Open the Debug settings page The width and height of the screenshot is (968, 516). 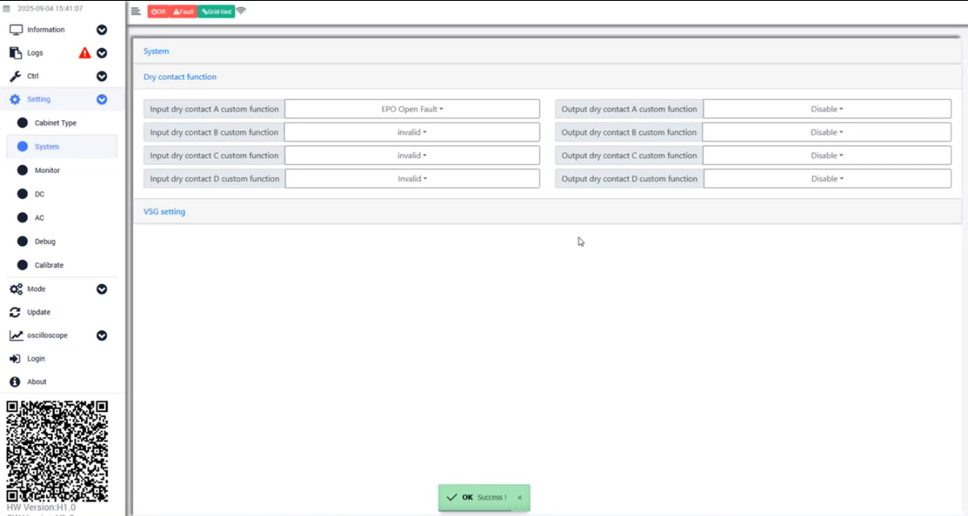[x=45, y=241]
